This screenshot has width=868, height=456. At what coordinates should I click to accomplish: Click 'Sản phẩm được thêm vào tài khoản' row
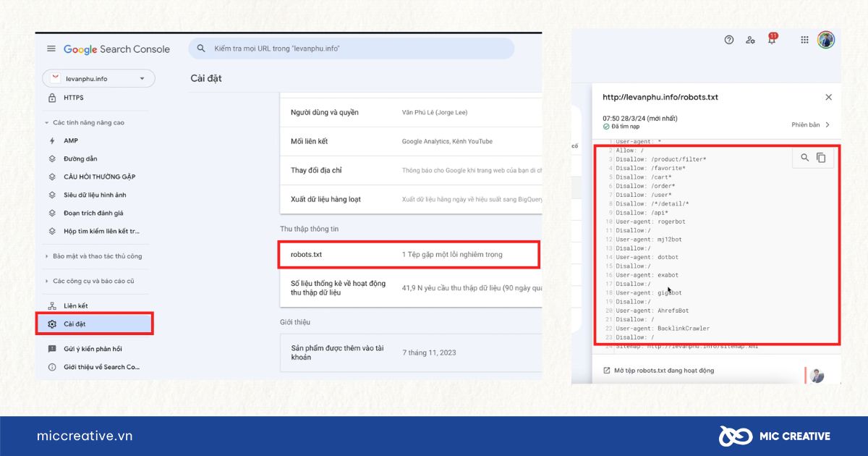[411, 352]
